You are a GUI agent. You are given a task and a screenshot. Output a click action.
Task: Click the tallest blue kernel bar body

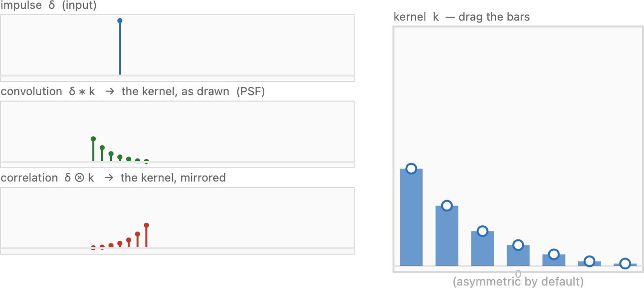(411, 217)
